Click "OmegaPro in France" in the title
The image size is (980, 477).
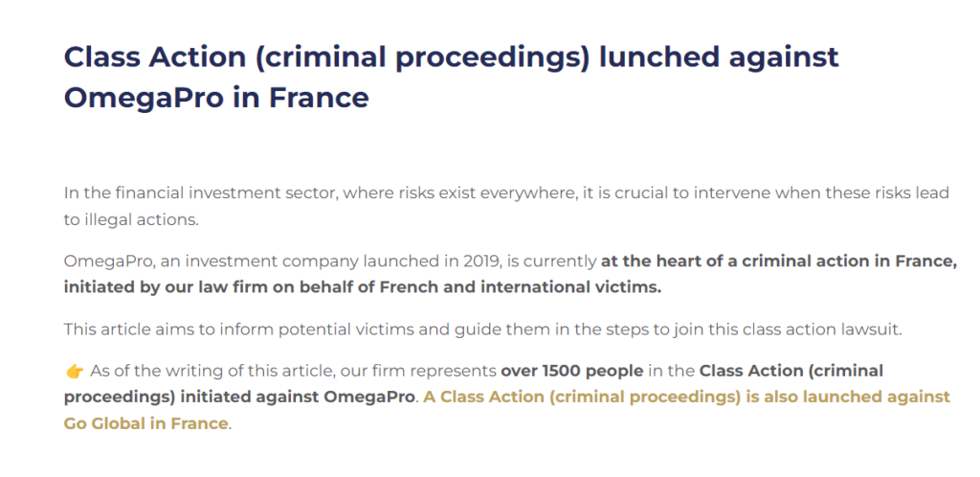(216, 97)
